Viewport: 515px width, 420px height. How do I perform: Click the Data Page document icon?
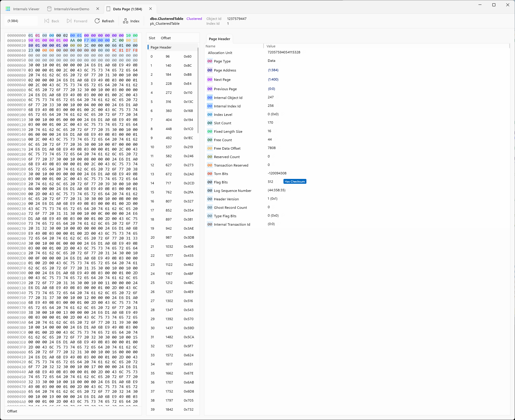108,9
